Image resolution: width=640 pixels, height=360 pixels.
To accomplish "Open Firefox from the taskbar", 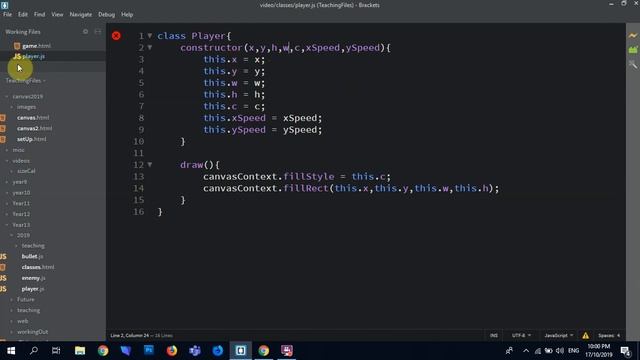I will 171,351.
